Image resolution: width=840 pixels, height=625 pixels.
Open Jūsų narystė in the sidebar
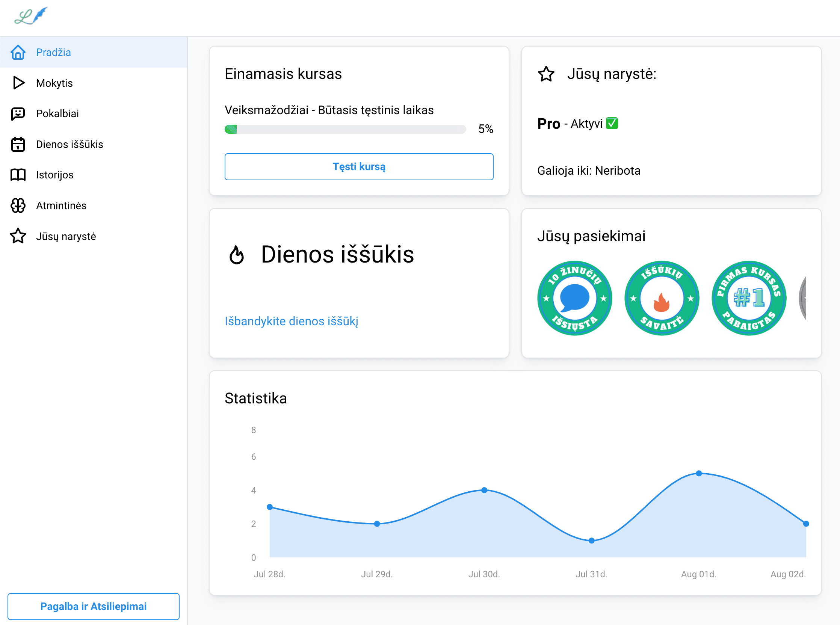point(94,236)
